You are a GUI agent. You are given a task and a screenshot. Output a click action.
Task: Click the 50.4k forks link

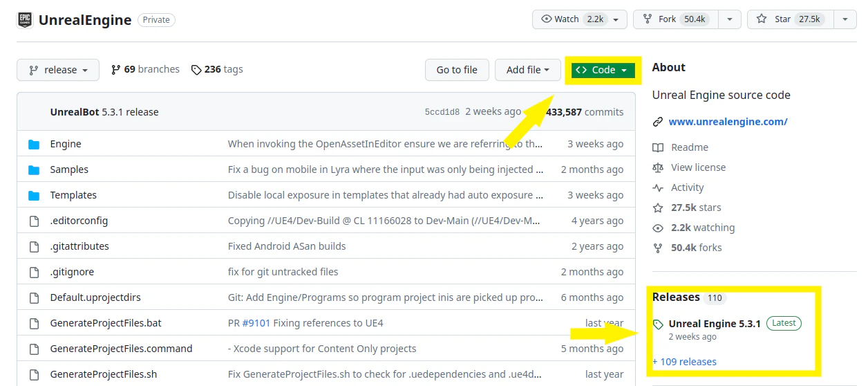coord(697,248)
